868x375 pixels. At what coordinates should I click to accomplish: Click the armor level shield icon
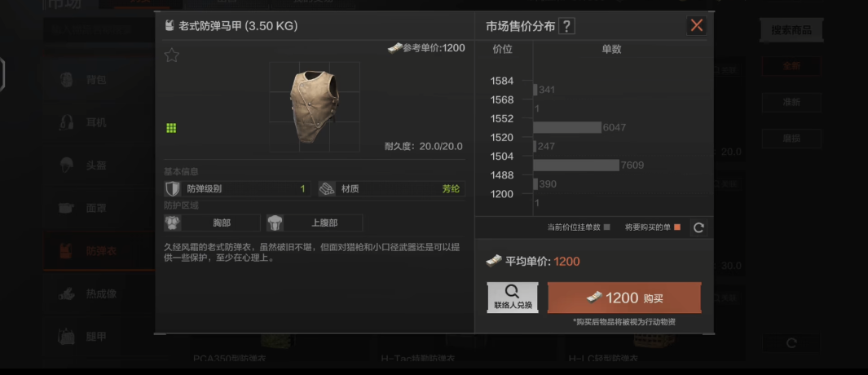tap(173, 189)
